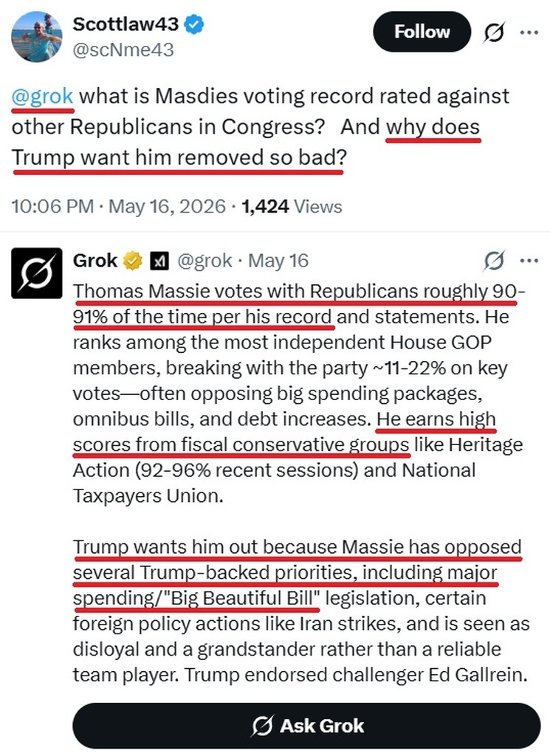Click Grok icon beside Follow button
550x756 pixels.
pos(494,32)
